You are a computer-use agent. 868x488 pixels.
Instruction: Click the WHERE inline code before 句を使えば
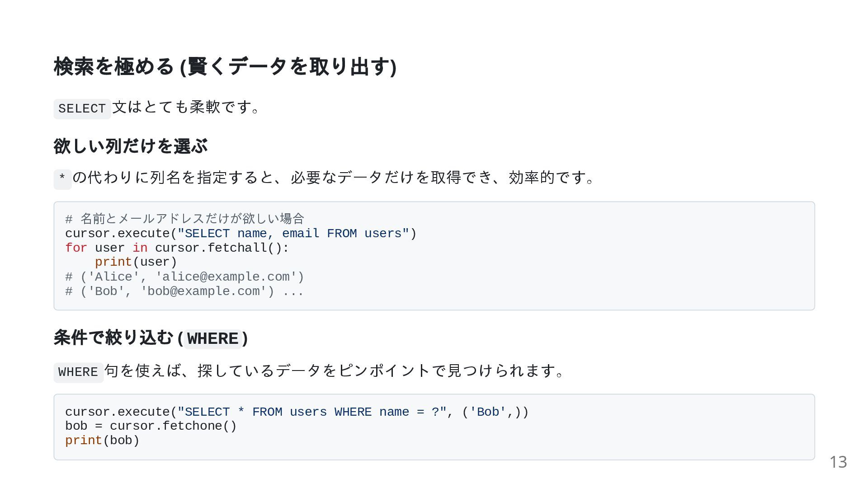[x=79, y=372]
